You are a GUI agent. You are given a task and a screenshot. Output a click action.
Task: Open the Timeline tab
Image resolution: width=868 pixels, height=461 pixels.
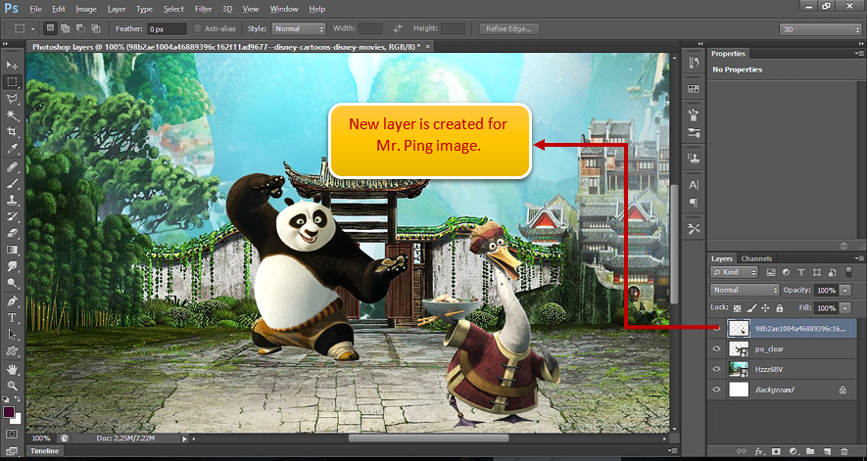coord(44,451)
